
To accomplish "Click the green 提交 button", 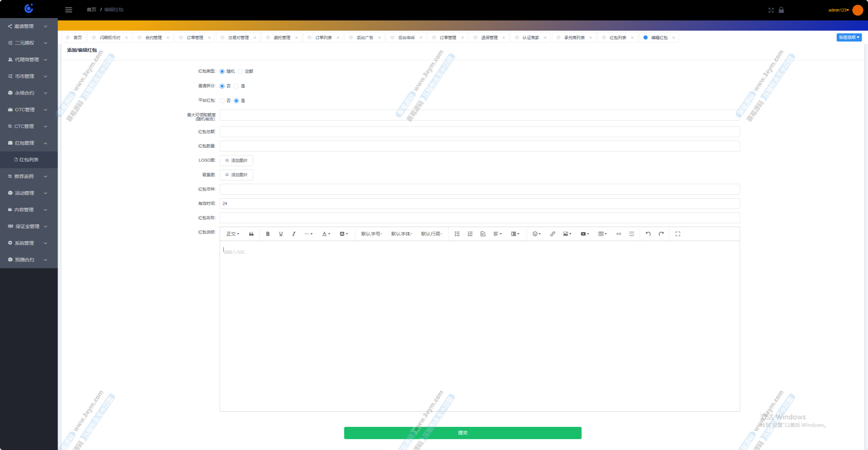I will click(x=463, y=433).
